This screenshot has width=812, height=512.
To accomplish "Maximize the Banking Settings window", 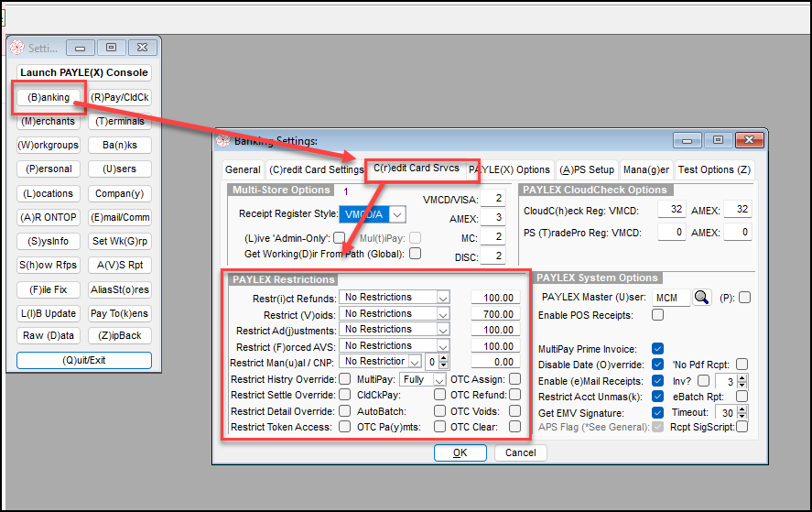I will point(718,140).
